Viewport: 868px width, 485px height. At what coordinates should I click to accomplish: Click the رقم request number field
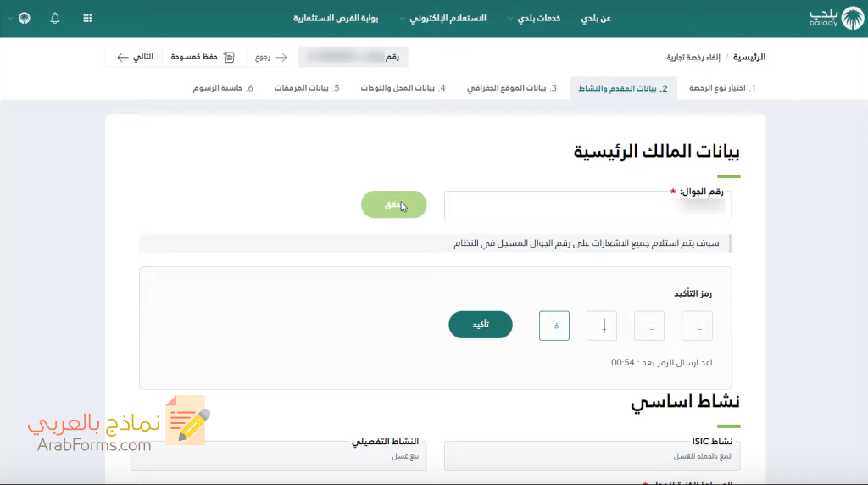click(x=353, y=57)
